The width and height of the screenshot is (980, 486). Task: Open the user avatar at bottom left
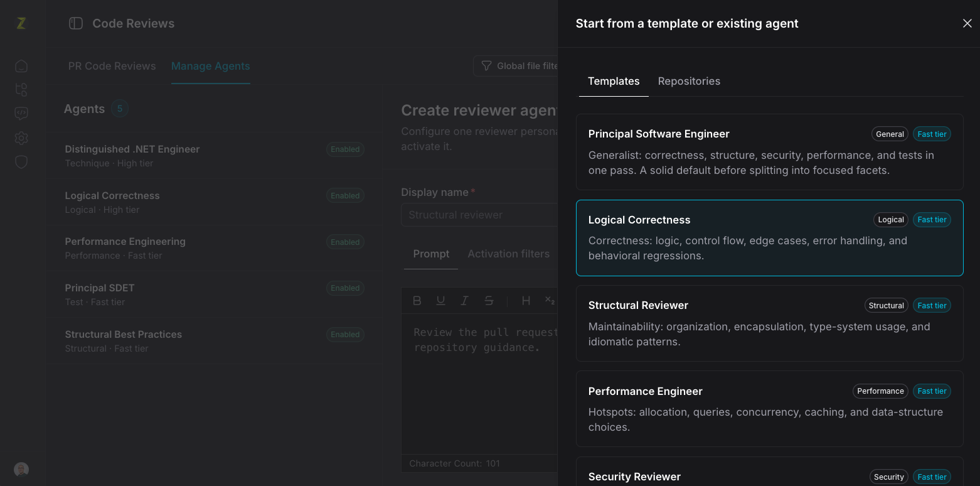(21, 470)
